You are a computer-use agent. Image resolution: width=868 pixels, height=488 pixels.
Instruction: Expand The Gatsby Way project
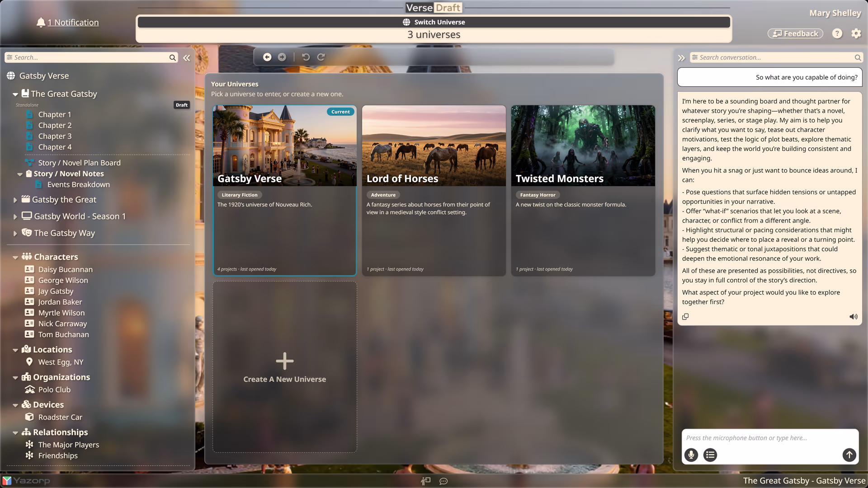(x=15, y=234)
